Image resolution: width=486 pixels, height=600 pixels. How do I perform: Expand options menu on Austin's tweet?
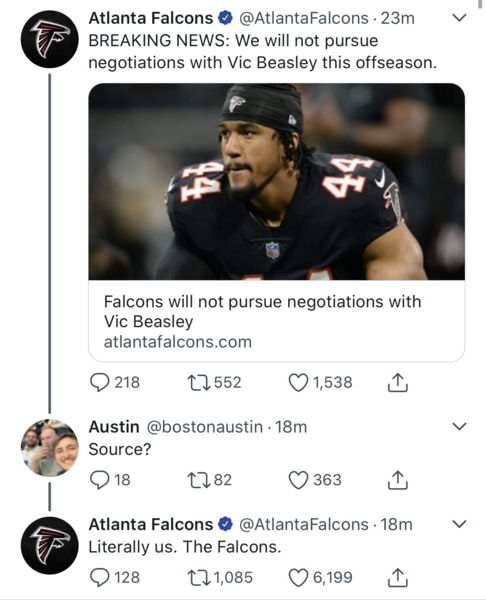(x=459, y=426)
